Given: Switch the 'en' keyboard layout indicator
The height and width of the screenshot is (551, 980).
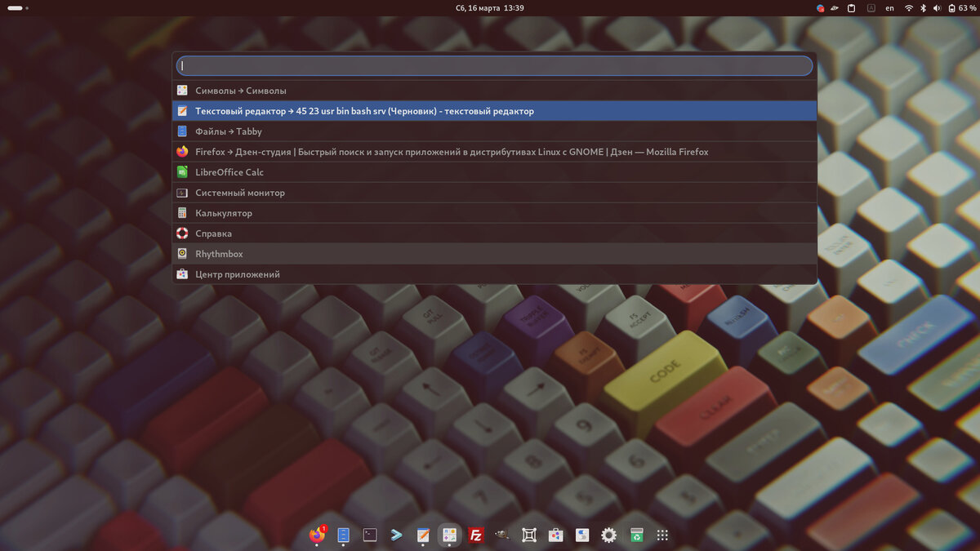Looking at the screenshot, I should coord(890,8).
